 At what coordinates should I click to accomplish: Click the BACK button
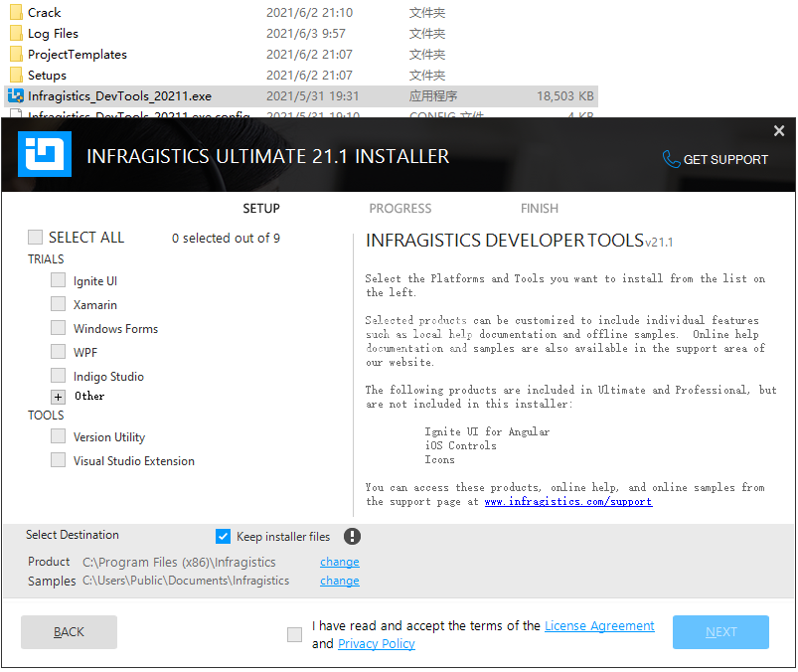pos(69,632)
